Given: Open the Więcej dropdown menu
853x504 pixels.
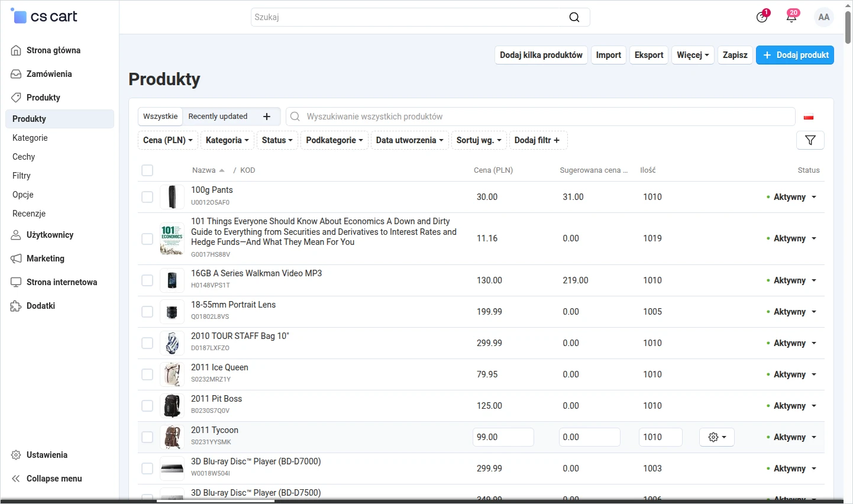Looking at the screenshot, I should point(693,55).
